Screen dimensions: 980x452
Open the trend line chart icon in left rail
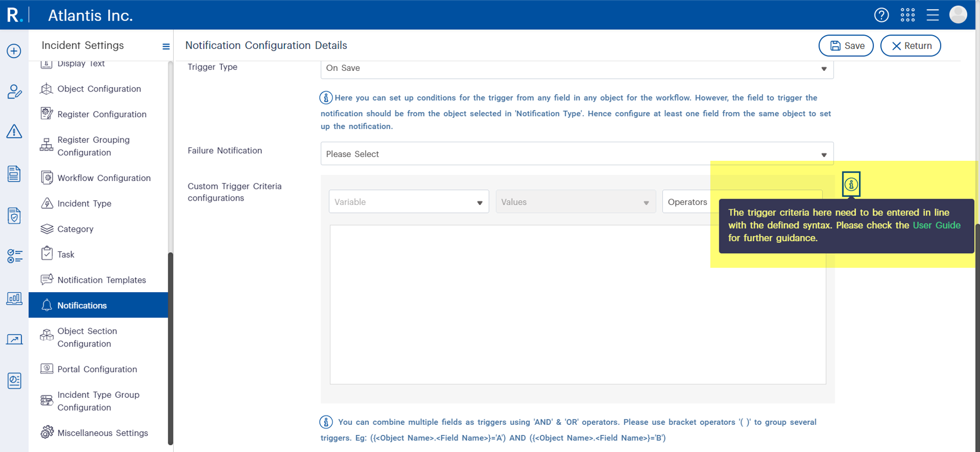tap(14, 339)
